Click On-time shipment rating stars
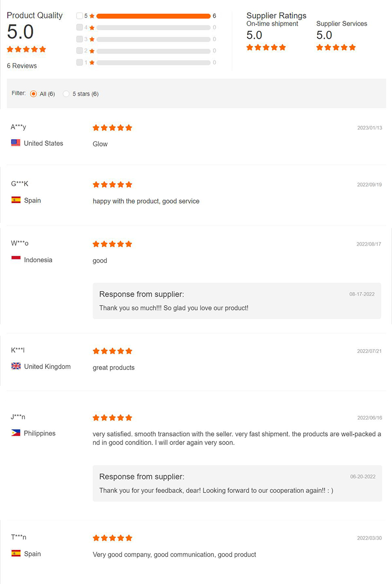 pos(266,48)
